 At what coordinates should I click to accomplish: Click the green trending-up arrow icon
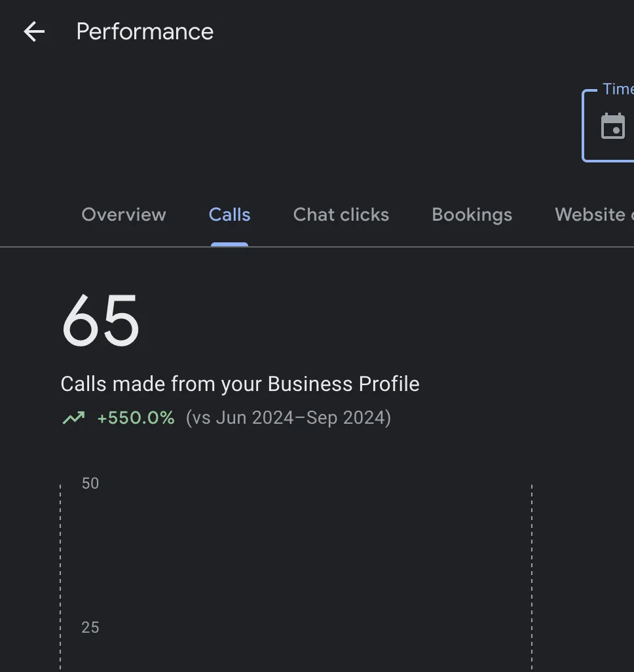coord(73,418)
